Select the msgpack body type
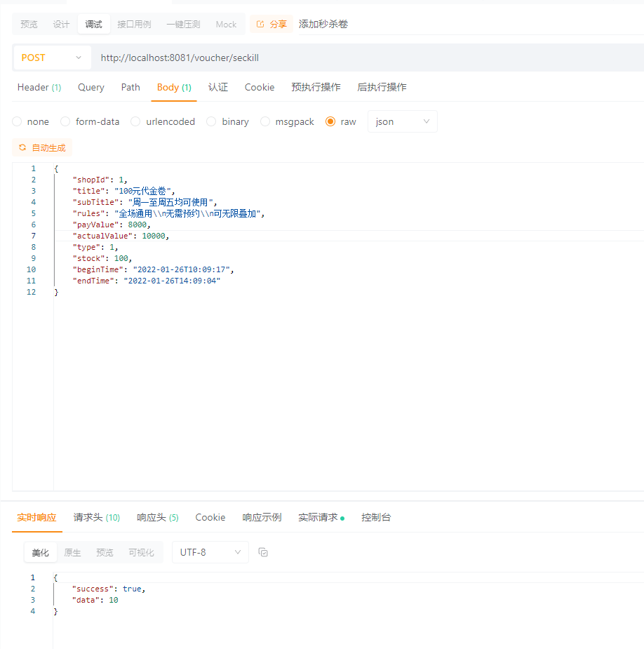 pos(265,121)
